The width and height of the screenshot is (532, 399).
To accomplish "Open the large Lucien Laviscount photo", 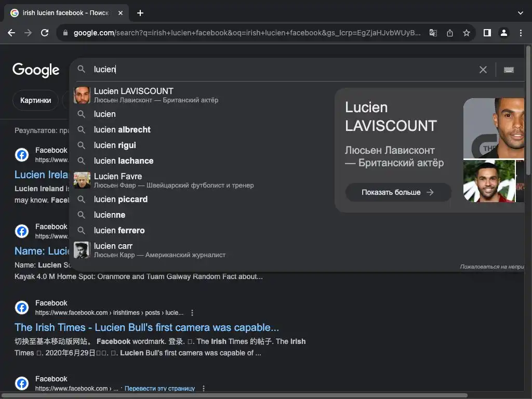I will [494, 128].
